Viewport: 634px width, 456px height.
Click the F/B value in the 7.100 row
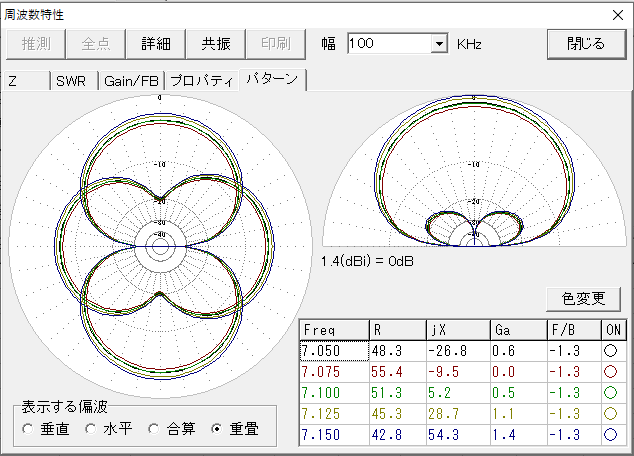(x=575, y=393)
